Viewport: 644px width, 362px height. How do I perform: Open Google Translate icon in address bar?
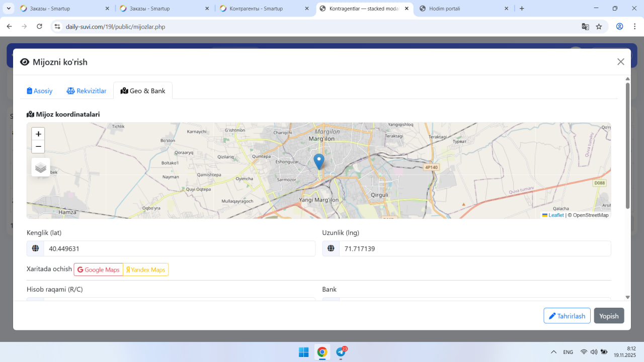pyautogui.click(x=585, y=27)
